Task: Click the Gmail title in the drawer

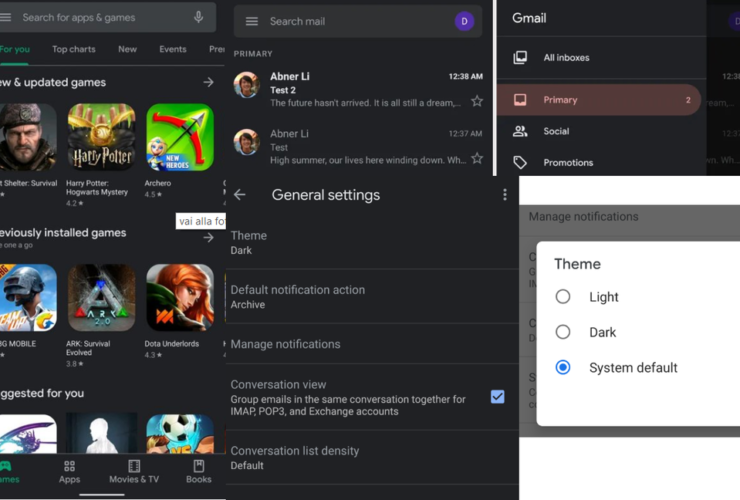Action: tap(529, 18)
